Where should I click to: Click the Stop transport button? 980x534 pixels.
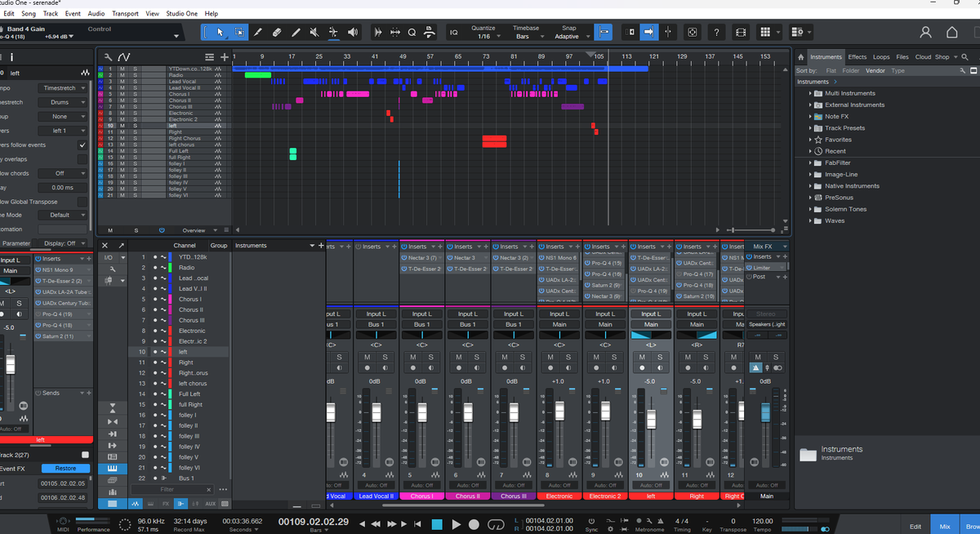(437, 524)
